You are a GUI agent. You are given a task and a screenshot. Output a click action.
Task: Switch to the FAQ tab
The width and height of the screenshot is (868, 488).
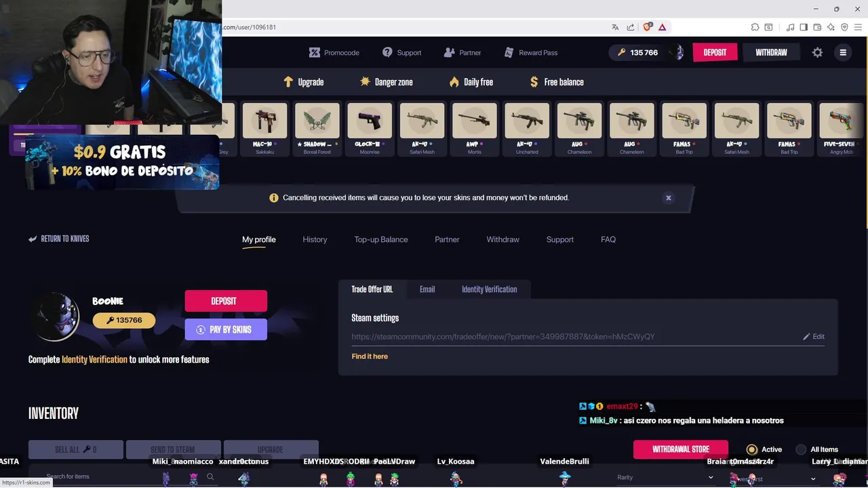pyautogui.click(x=608, y=239)
